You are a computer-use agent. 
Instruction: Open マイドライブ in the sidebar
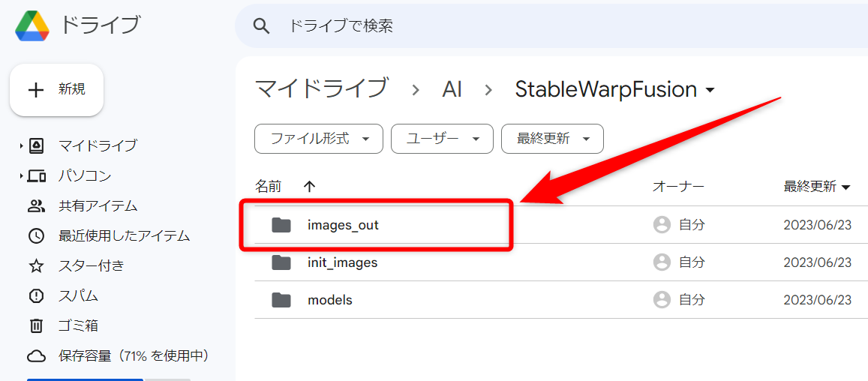[x=98, y=146]
